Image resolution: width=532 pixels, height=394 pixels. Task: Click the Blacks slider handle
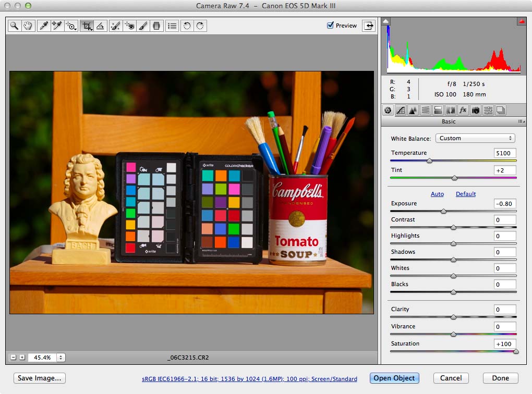[x=454, y=292]
